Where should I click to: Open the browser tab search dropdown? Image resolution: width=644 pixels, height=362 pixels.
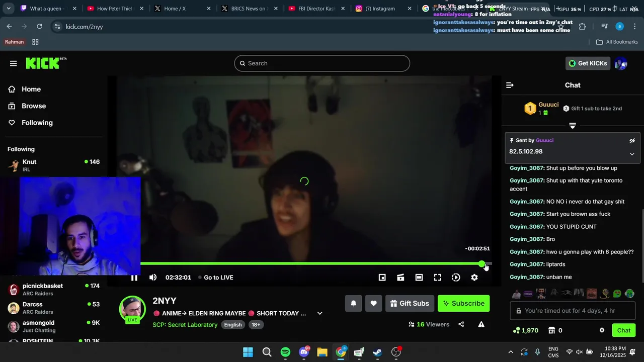[8, 9]
